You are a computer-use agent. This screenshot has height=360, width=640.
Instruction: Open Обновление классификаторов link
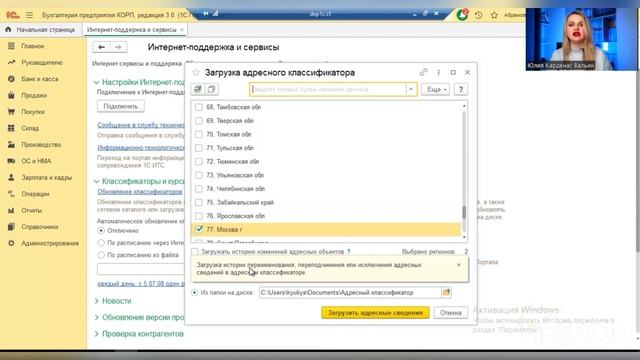pyautogui.click(x=140, y=191)
